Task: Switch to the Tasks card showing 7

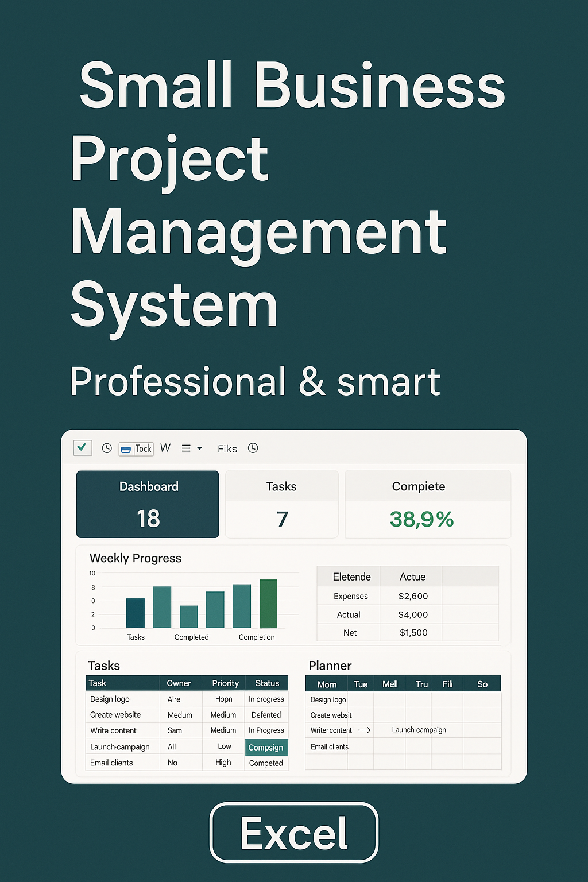Action: [281, 504]
